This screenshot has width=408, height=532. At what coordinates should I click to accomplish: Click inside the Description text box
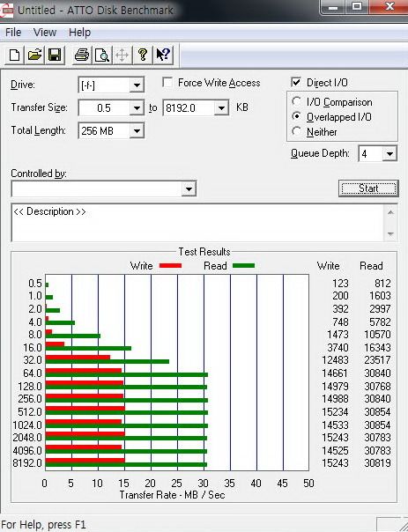198,223
